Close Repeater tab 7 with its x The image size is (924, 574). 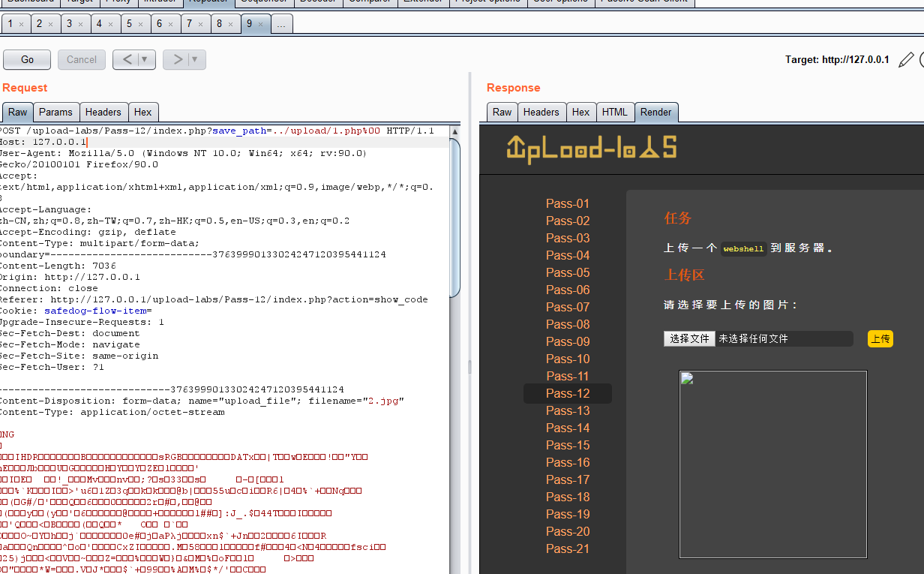[201, 25]
